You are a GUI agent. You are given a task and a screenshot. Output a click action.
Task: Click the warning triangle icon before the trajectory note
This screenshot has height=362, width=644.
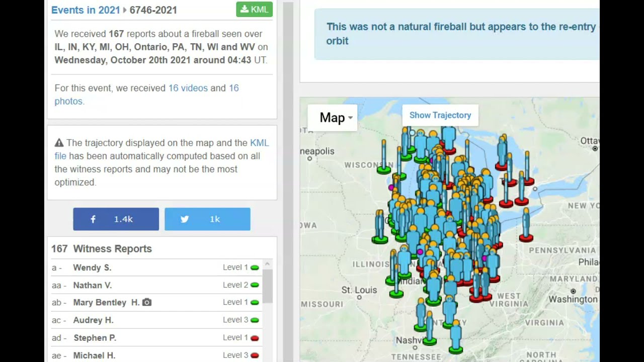coord(59,143)
